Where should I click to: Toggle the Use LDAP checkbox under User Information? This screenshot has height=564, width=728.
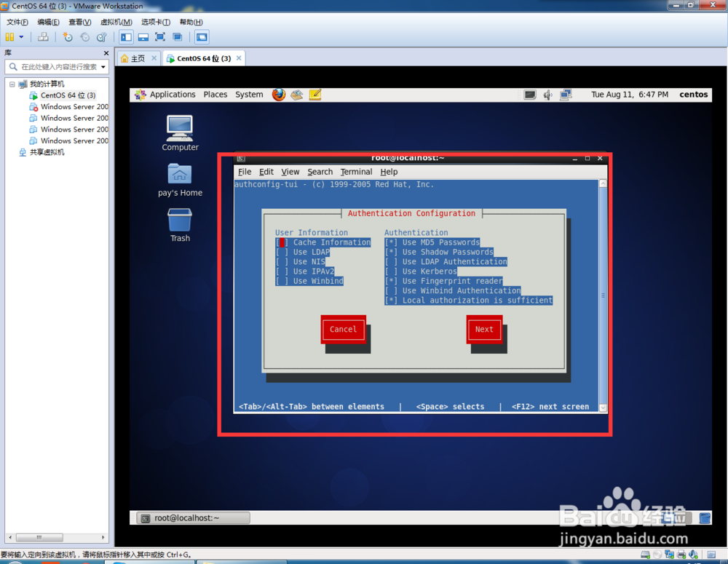click(282, 252)
